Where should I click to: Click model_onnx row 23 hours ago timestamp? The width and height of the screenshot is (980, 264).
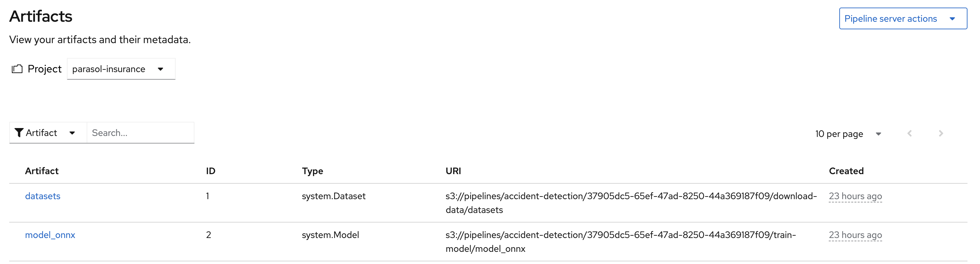[855, 235]
